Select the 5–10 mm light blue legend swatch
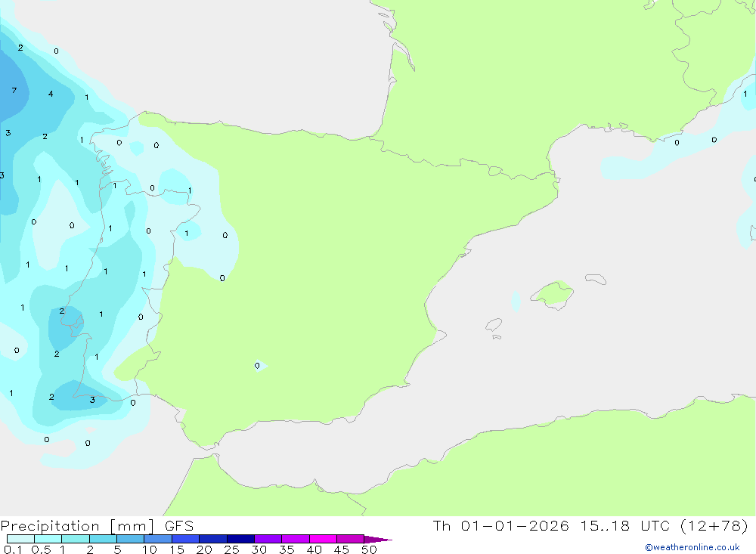This screenshot has height=554, width=756. (x=131, y=539)
